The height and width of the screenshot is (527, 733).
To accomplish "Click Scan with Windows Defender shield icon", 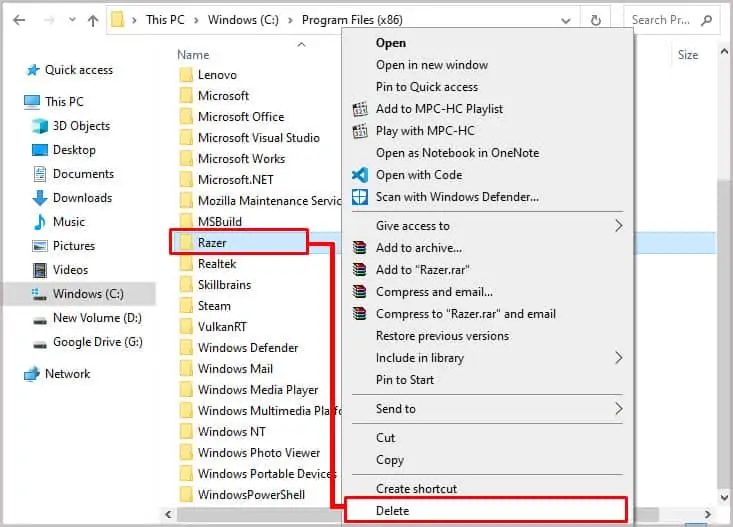I will (x=359, y=197).
